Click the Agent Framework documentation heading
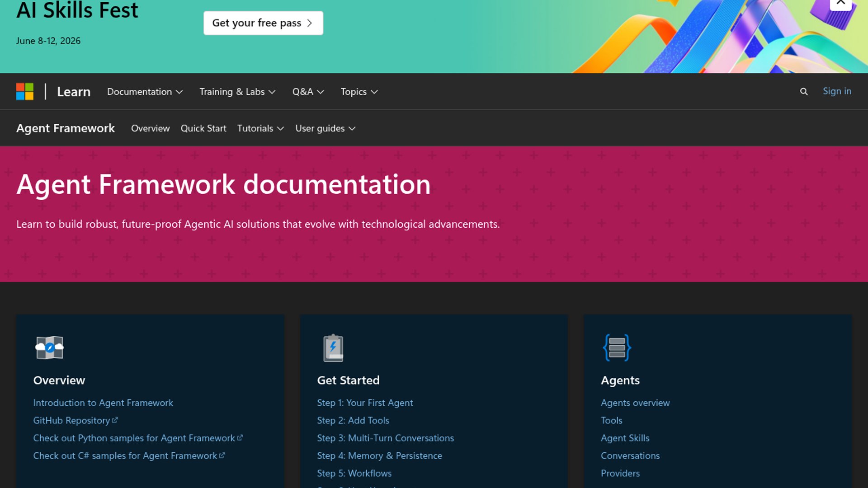Image resolution: width=868 pixels, height=488 pixels. (x=223, y=184)
